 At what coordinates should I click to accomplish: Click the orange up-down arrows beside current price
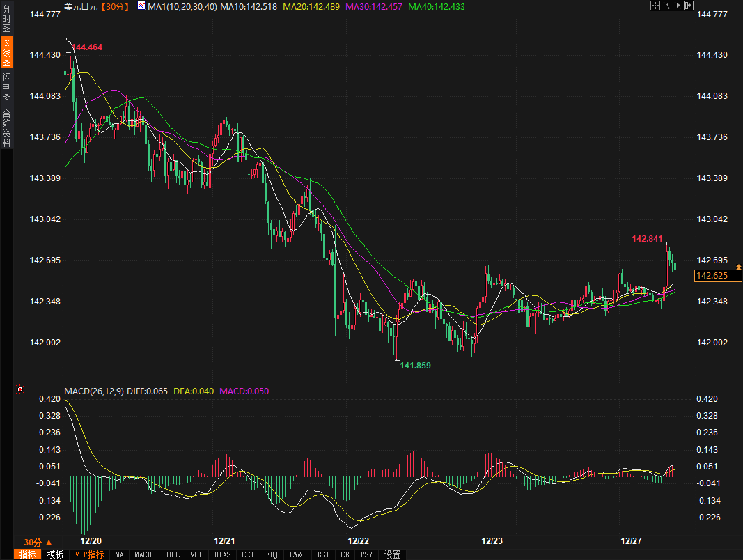point(738,267)
